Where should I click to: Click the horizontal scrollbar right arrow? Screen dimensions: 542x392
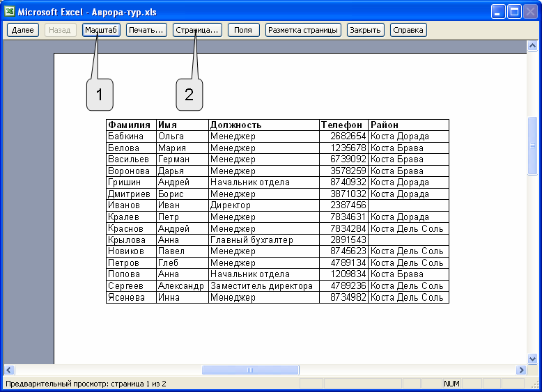(x=521, y=370)
